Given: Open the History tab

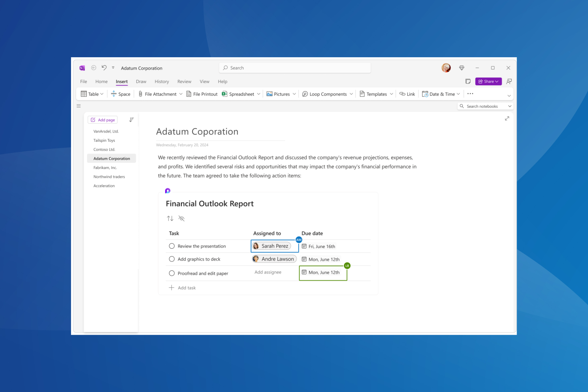Looking at the screenshot, I should [x=162, y=81].
